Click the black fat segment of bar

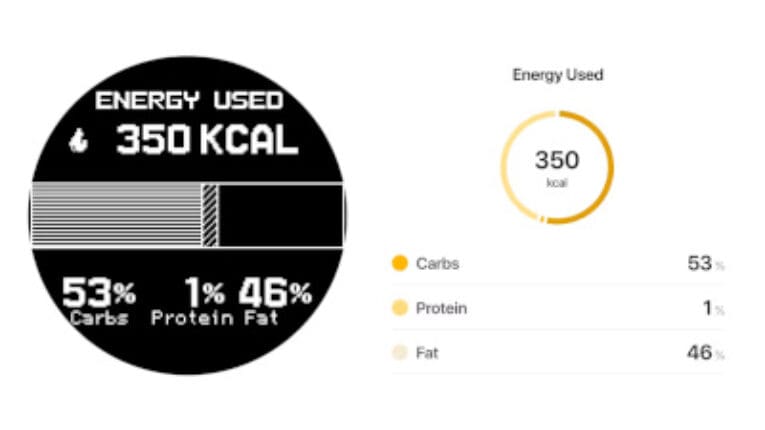(281, 215)
